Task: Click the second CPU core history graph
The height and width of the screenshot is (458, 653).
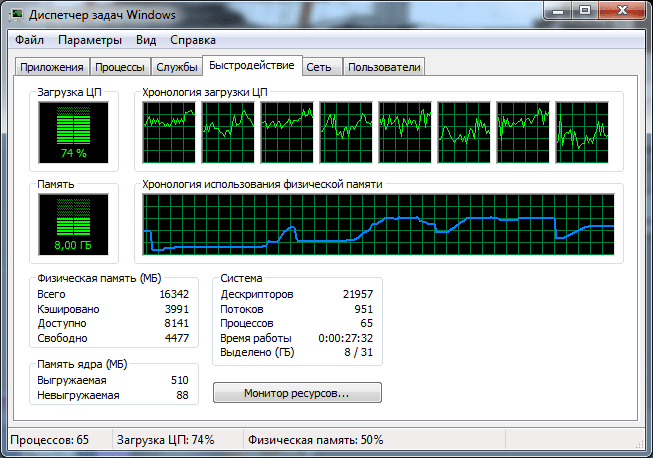Action: point(228,132)
